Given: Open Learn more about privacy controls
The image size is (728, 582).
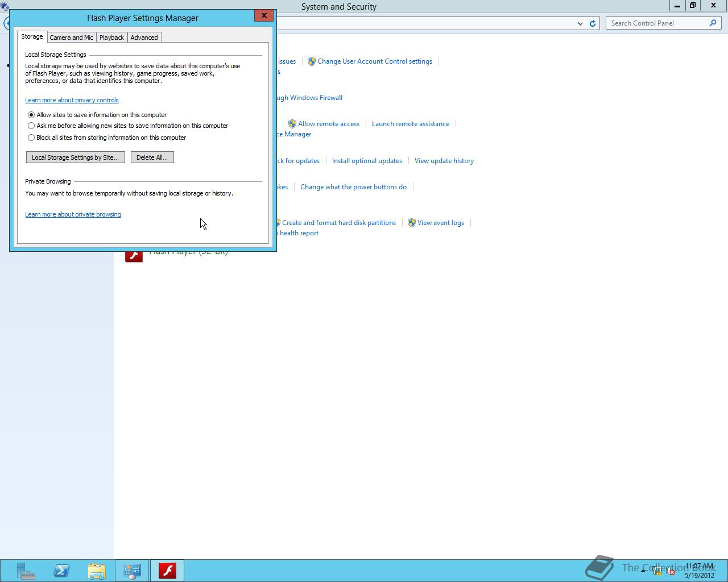Looking at the screenshot, I should (x=72, y=100).
